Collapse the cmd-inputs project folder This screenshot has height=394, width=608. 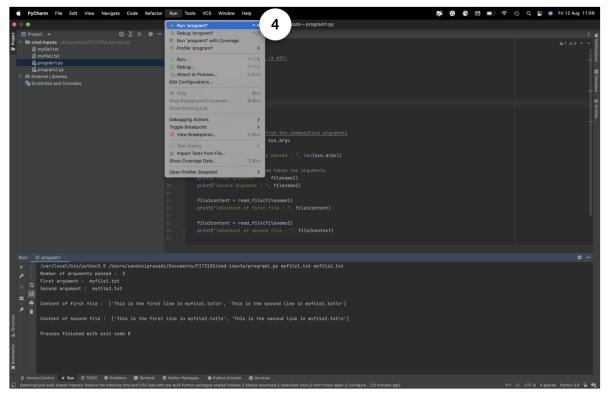coord(21,42)
